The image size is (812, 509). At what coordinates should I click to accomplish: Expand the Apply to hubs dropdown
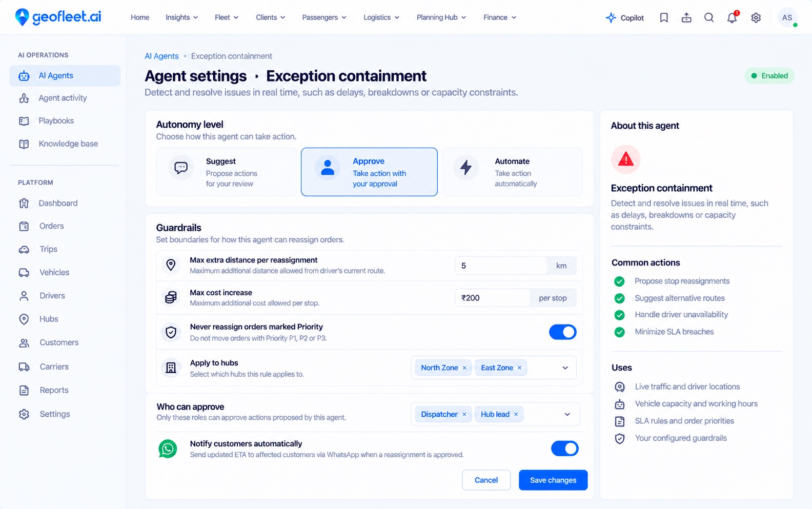565,368
